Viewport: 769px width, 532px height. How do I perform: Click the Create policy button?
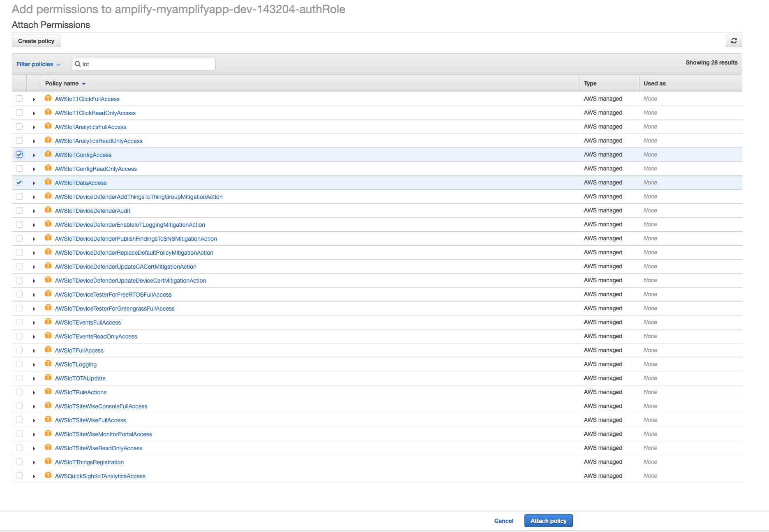tap(36, 41)
